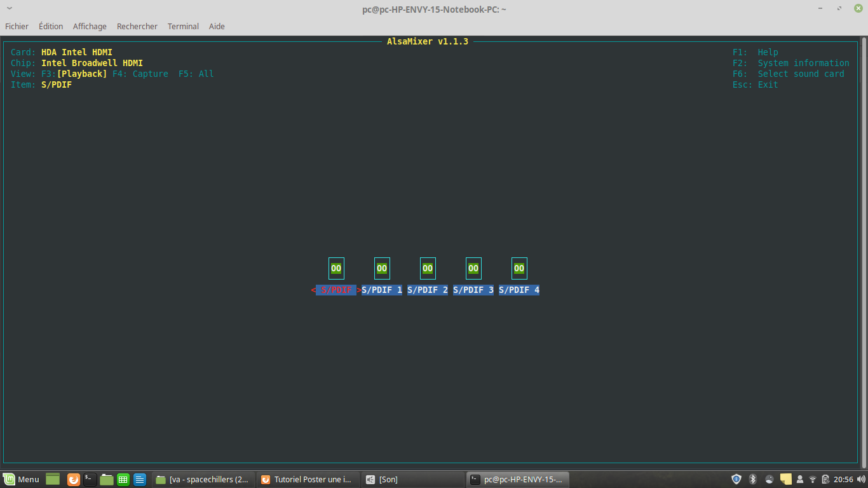Select the S/PDIF 3 channel label
The width and height of the screenshot is (868, 488).
[x=473, y=290]
